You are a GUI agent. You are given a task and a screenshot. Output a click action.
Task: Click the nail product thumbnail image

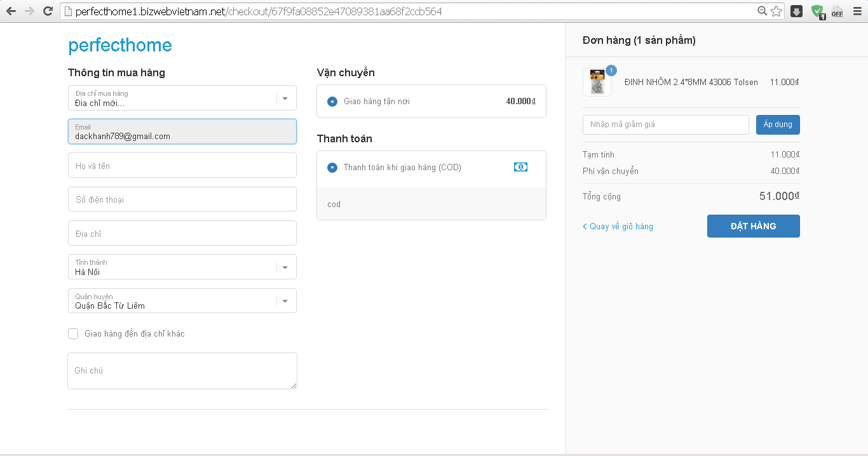(x=597, y=83)
